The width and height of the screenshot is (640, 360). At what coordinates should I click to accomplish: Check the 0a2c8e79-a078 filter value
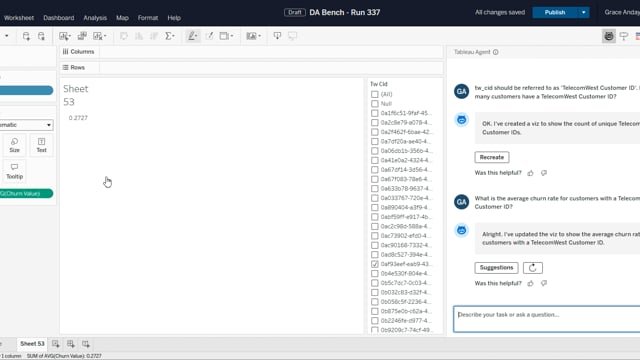pyautogui.click(x=375, y=122)
